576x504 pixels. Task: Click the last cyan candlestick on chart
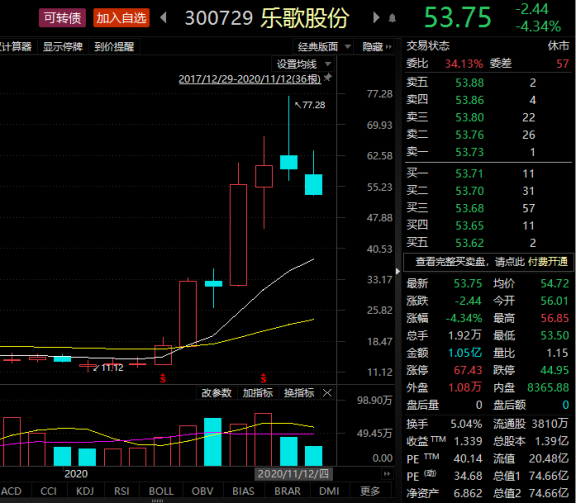pos(313,184)
